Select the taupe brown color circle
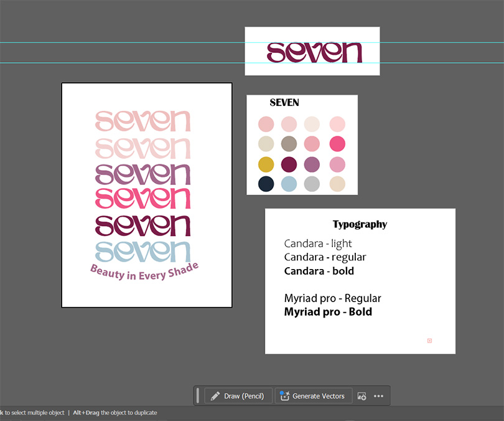The width and height of the screenshot is (504, 421). tap(289, 144)
